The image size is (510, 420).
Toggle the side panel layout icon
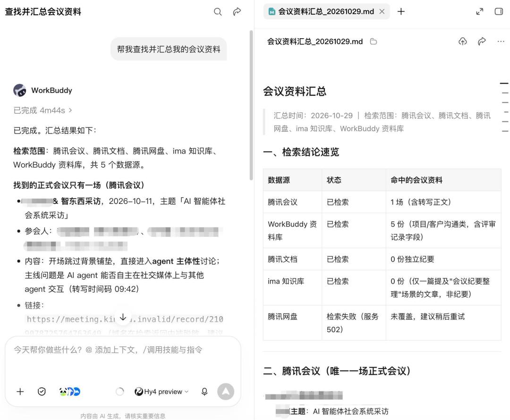[x=499, y=12]
